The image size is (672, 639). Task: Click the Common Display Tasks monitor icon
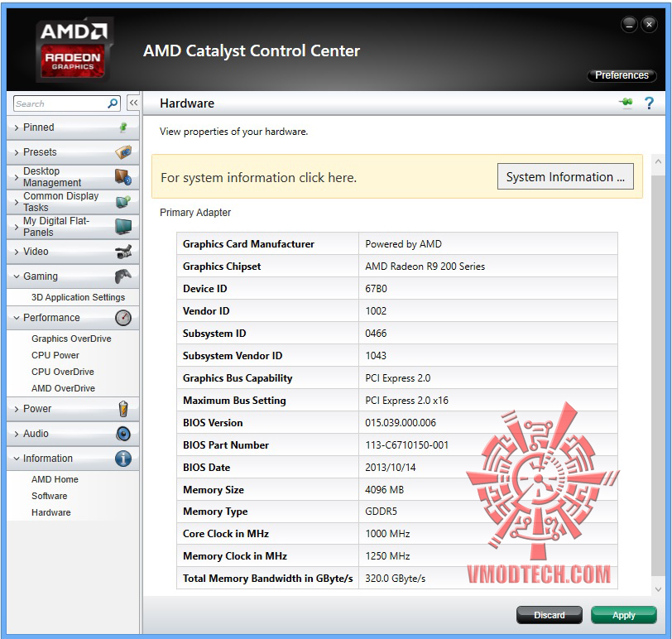[123, 201]
